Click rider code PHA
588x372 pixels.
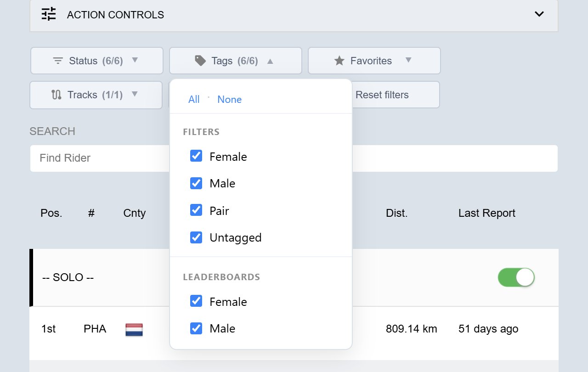[x=95, y=329]
